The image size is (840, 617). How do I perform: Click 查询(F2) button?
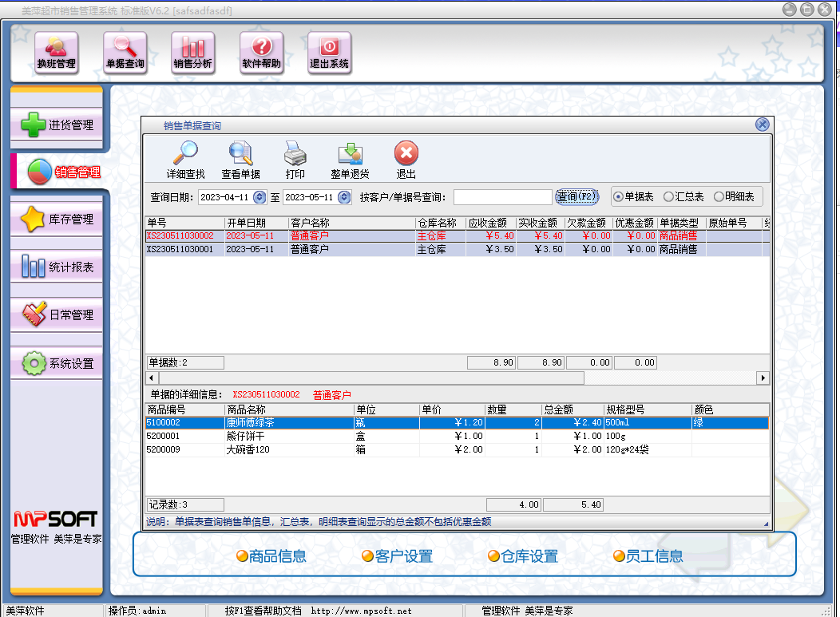pos(577,196)
